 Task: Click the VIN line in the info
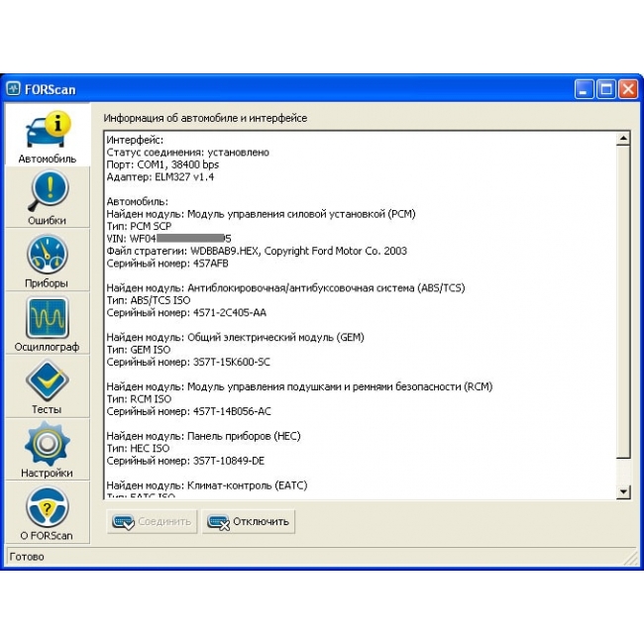click(168, 239)
